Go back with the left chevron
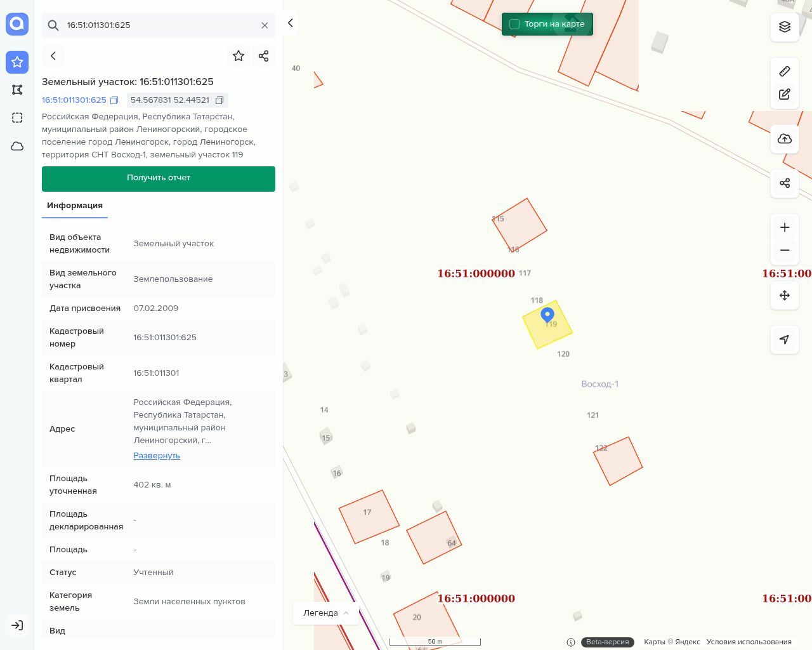Image resolution: width=812 pixels, height=650 pixels. click(x=53, y=56)
